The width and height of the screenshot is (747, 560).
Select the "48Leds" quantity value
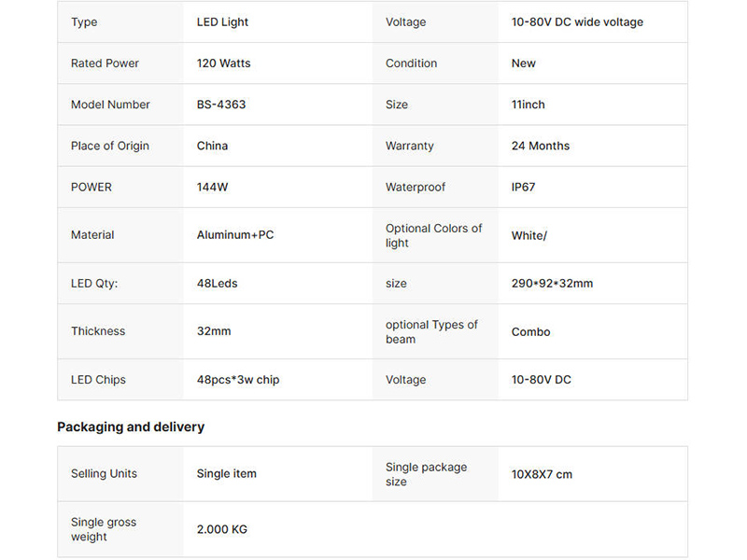pyautogui.click(x=217, y=284)
